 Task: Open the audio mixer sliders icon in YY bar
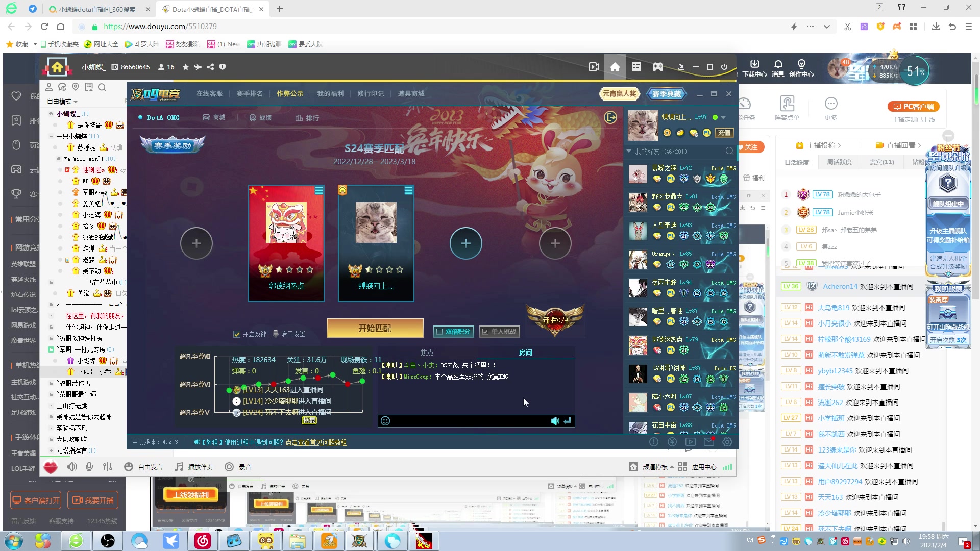[108, 467]
